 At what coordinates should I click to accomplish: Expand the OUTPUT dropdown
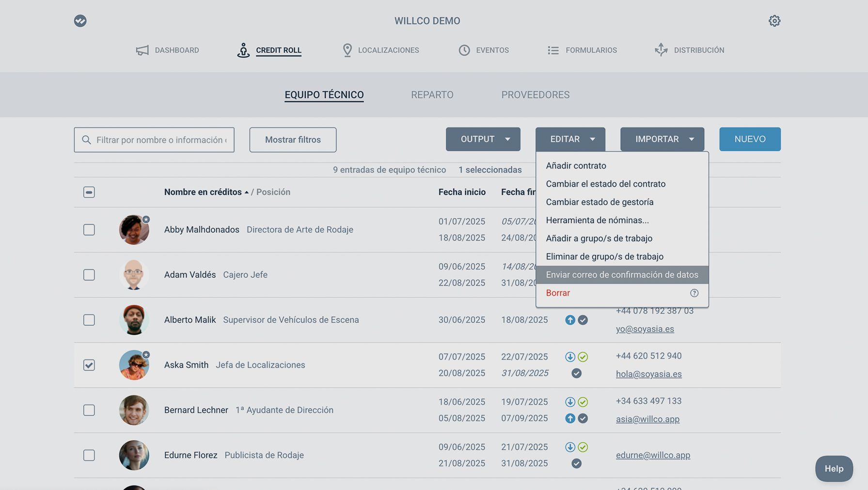[x=483, y=140]
